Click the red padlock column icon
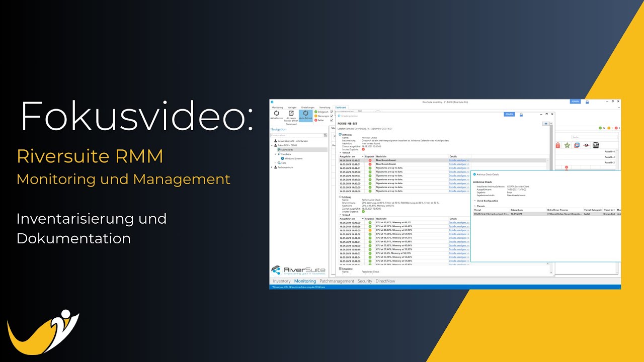Viewport: 644px width, 362px height. [x=557, y=145]
